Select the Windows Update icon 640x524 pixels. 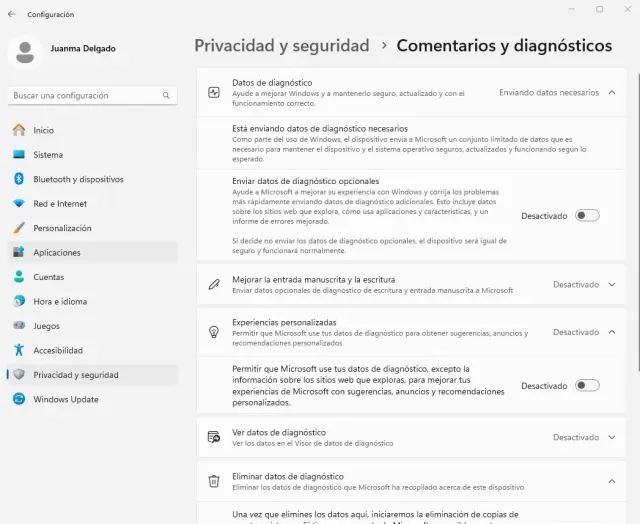click(x=19, y=399)
